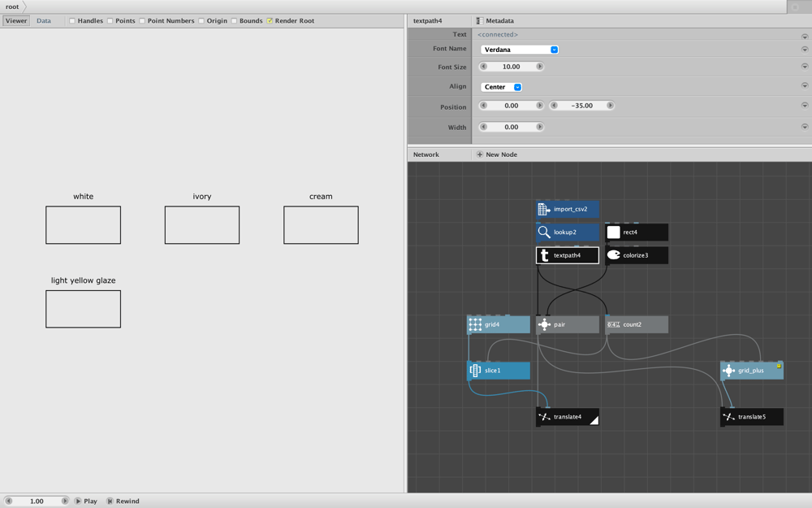Viewport: 812px width, 508px height.
Task: Decrease Position X value arrow
Action: point(484,105)
